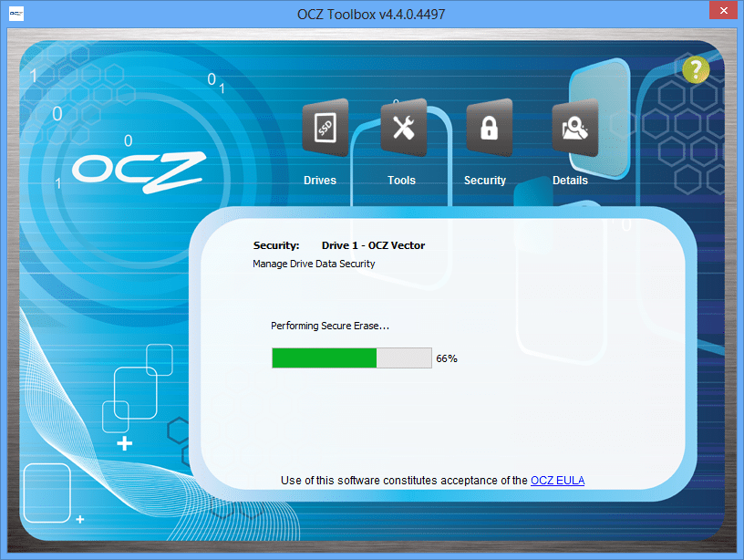Click the 66% progress value

[x=447, y=358]
